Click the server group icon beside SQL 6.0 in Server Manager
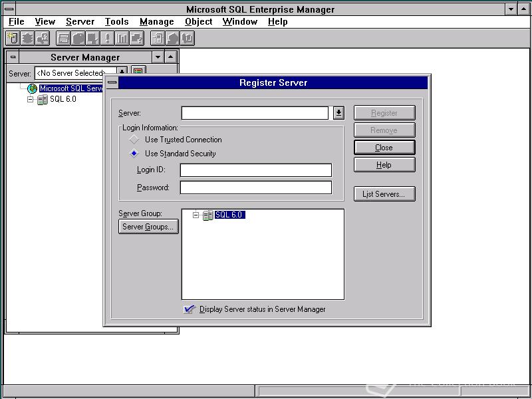 pos(43,100)
